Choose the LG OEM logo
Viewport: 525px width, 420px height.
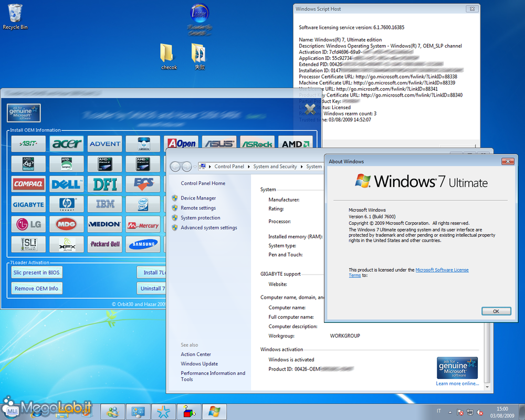point(28,224)
